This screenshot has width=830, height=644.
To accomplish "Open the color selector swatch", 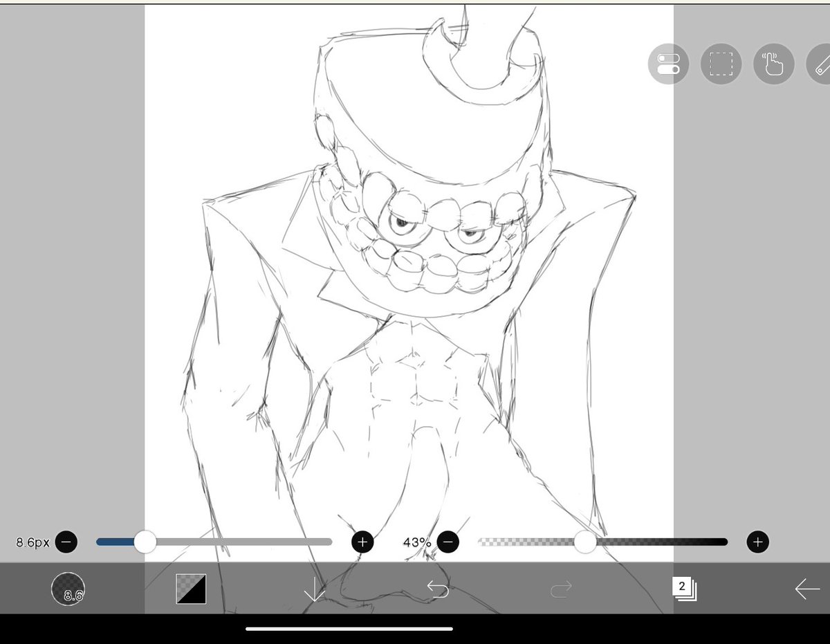I will pyautogui.click(x=192, y=590).
